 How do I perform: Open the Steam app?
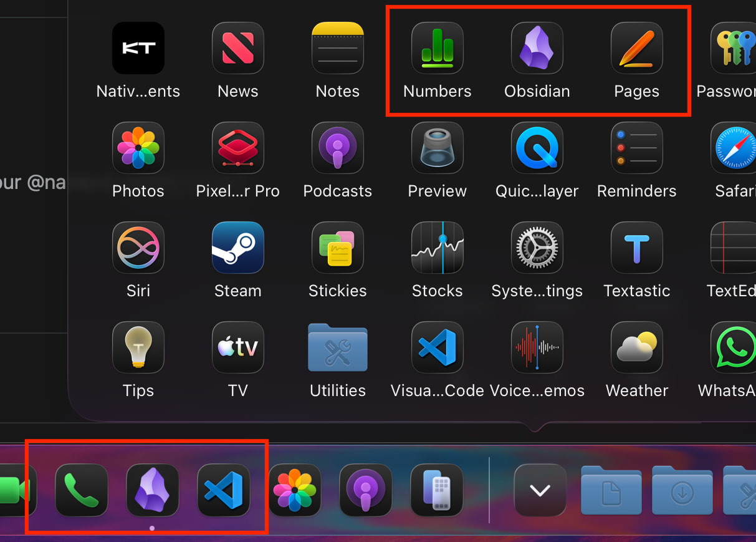tap(237, 248)
